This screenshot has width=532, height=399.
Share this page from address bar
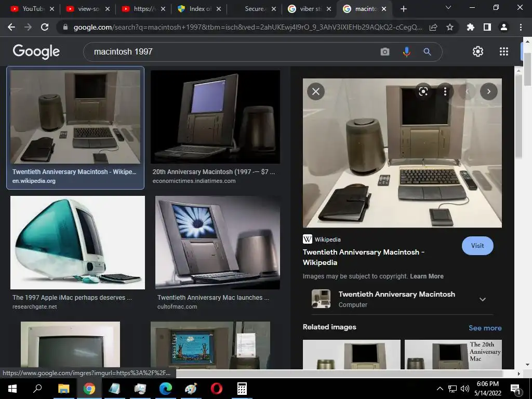[x=433, y=28]
